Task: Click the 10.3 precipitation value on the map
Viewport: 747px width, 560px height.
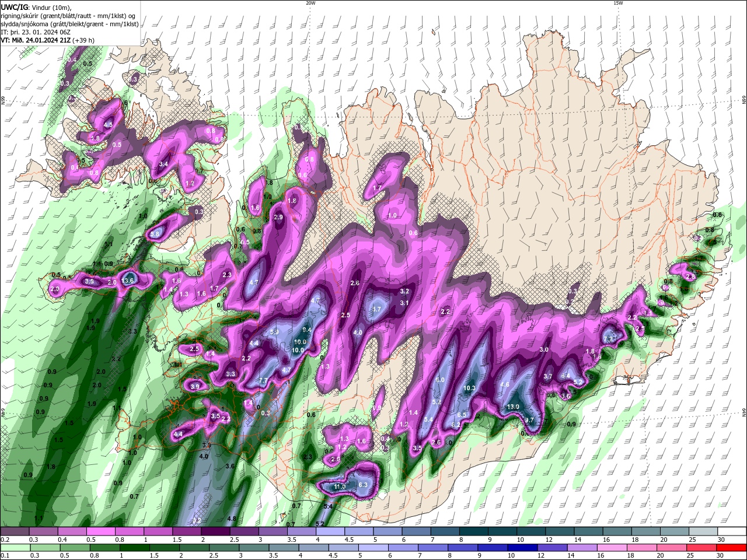Action: (469, 388)
